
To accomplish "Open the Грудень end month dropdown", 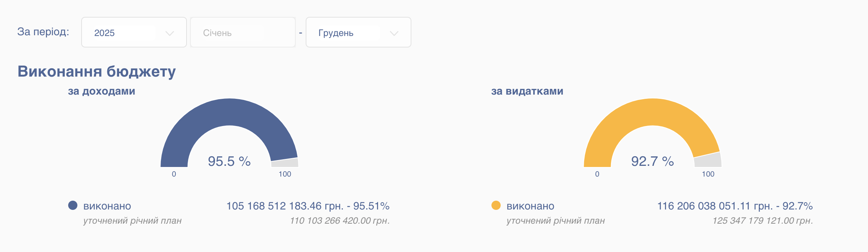I will point(358,33).
